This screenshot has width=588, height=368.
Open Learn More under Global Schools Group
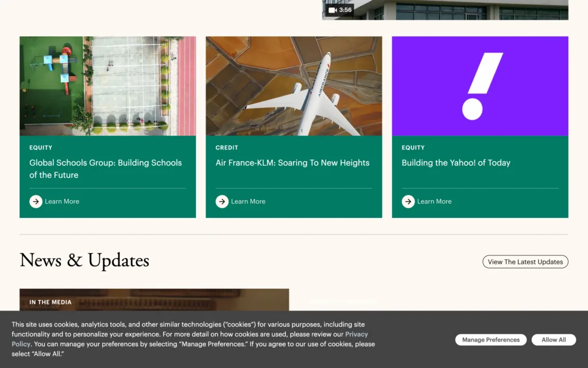(x=62, y=202)
